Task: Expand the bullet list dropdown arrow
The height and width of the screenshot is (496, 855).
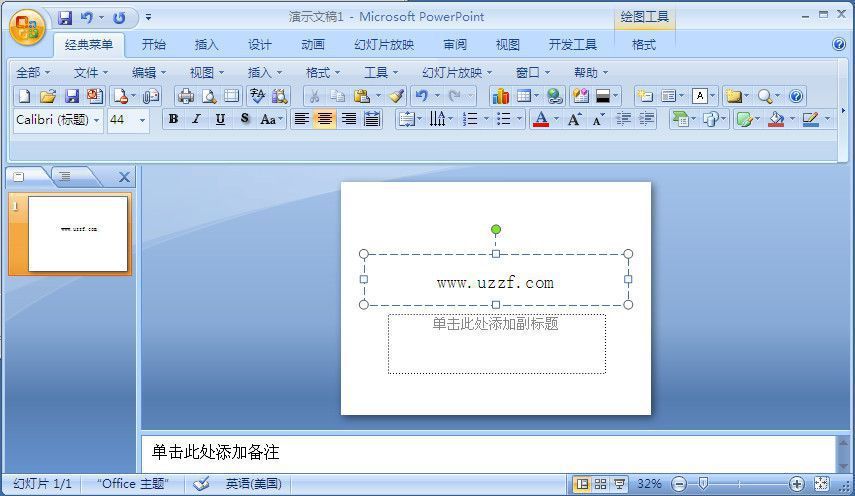Action: tap(519, 119)
